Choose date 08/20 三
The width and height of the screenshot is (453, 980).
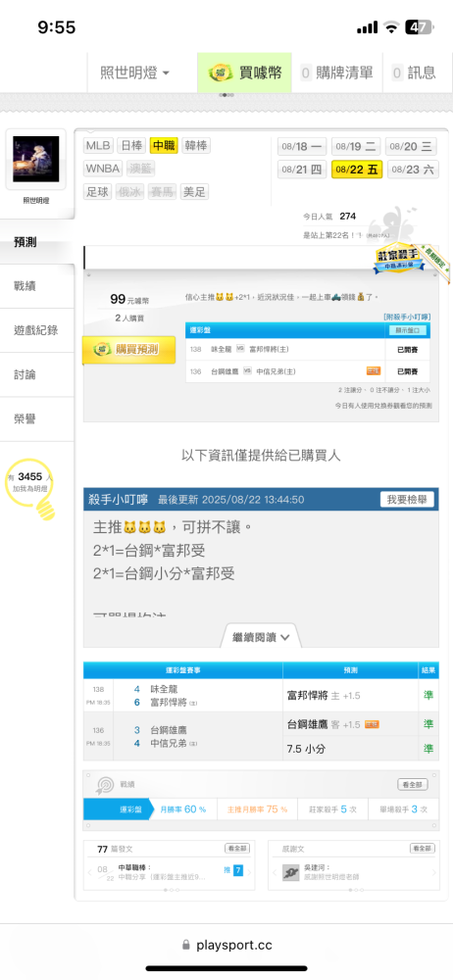(412, 147)
